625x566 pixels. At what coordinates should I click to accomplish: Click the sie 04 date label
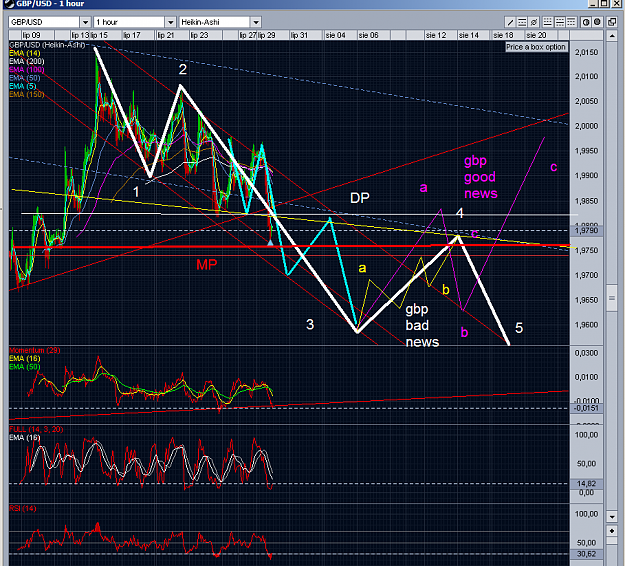coord(335,35)
